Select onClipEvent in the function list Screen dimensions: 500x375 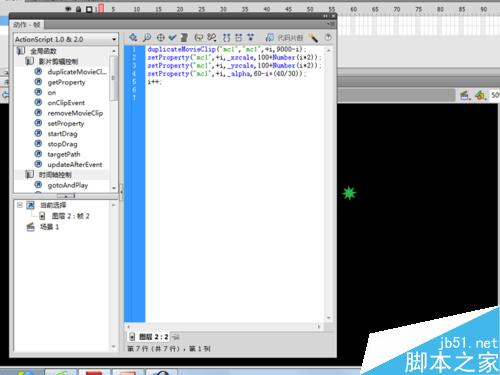[x=66, y=103]
